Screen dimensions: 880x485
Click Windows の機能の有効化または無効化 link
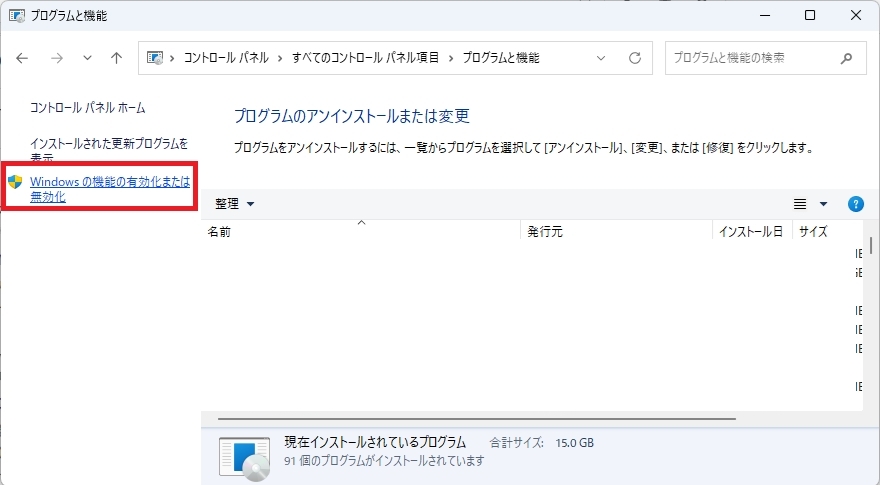[x=109, y=189]
